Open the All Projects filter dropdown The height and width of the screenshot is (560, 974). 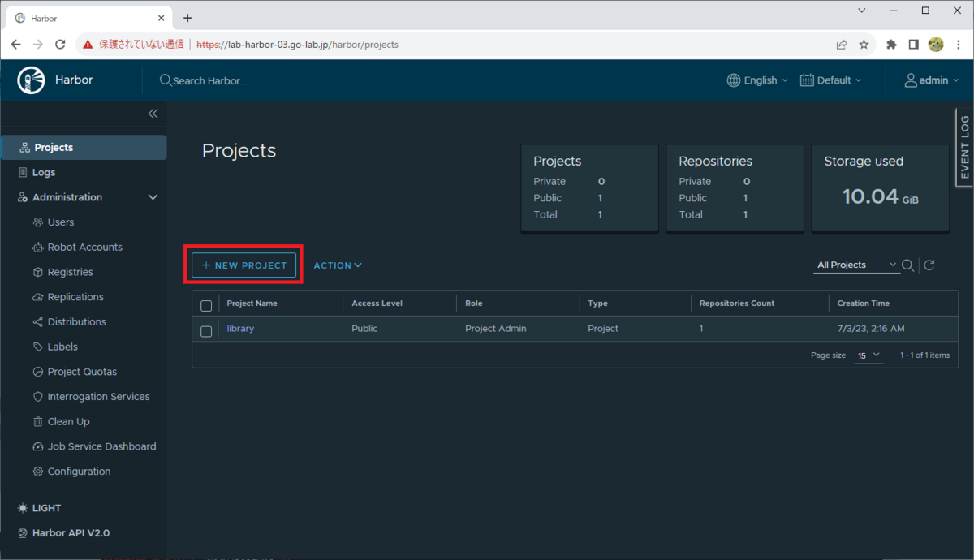(x=856, y=265)
